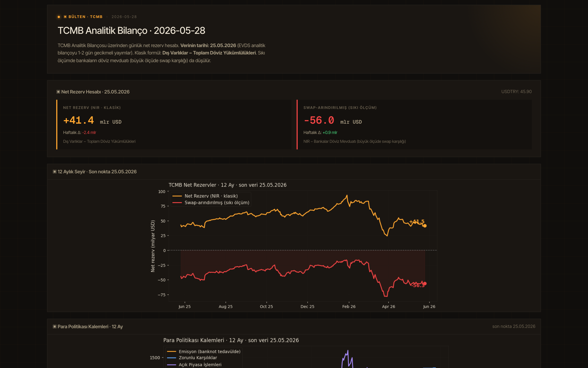Click the red end-point dot on the swap-adjusted line
The image size is (588, 368).
click(425, 284)
